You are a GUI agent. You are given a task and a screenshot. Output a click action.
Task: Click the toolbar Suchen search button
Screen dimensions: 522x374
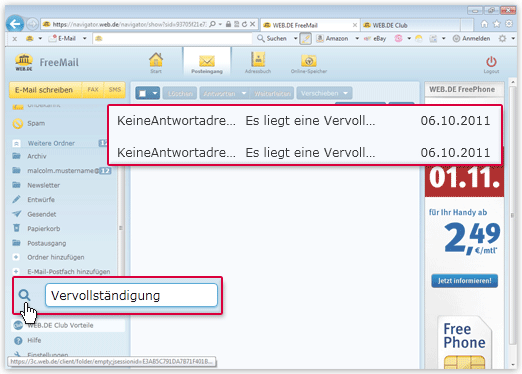(272, 39)
